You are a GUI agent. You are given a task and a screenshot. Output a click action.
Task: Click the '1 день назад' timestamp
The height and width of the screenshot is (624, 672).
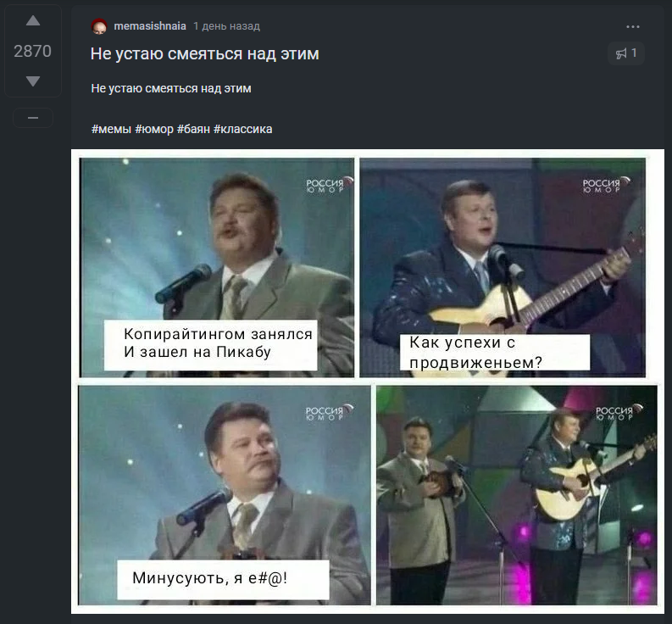pyautogui.click(x=226, y=26)
